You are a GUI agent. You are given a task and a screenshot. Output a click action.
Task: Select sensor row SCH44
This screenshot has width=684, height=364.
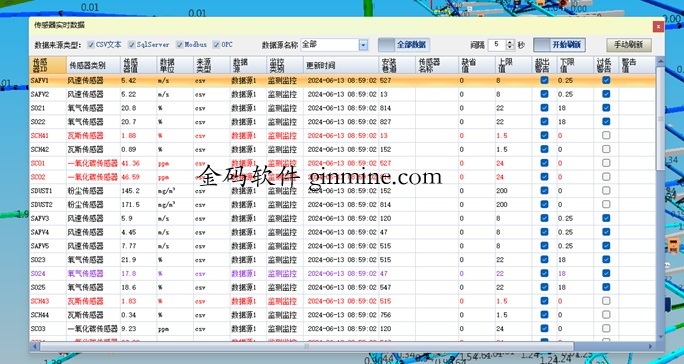tap(342, 315)
